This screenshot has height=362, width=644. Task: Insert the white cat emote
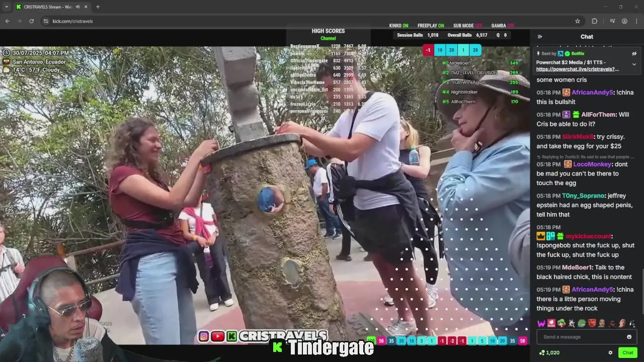pos(572,323)
